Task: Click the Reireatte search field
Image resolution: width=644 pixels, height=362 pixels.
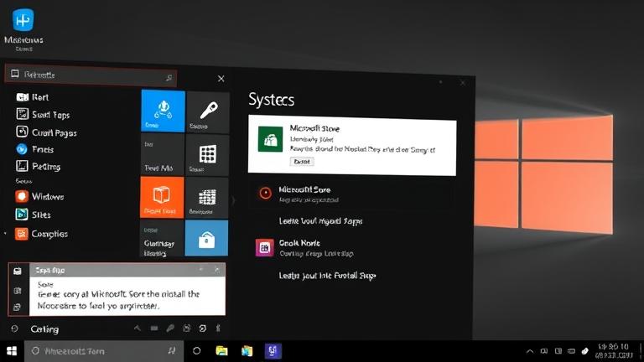Action: pyautogui.click(x=91, y=75)
